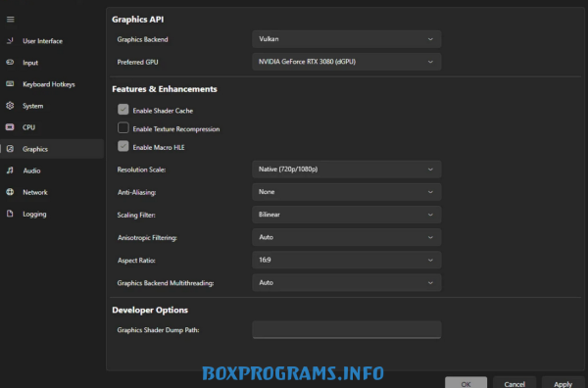The height and width of the screenshot is (388, 588).
Task: Open the Logging settings page
Action: coord(52,214)
